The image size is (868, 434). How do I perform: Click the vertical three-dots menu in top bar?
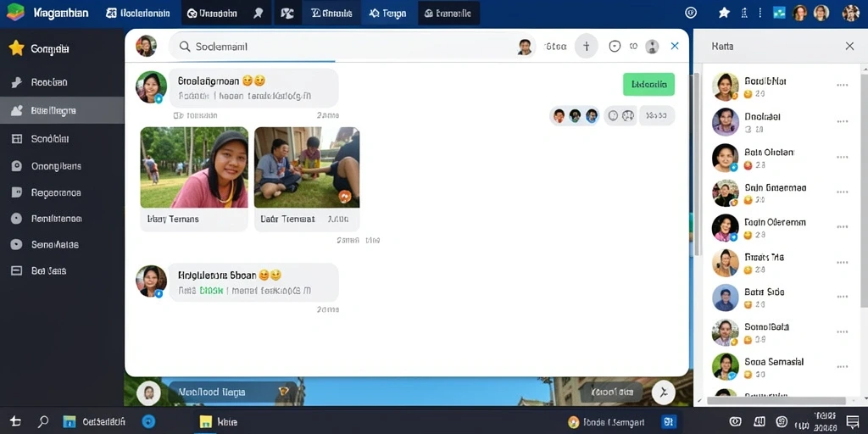point(760,13)
